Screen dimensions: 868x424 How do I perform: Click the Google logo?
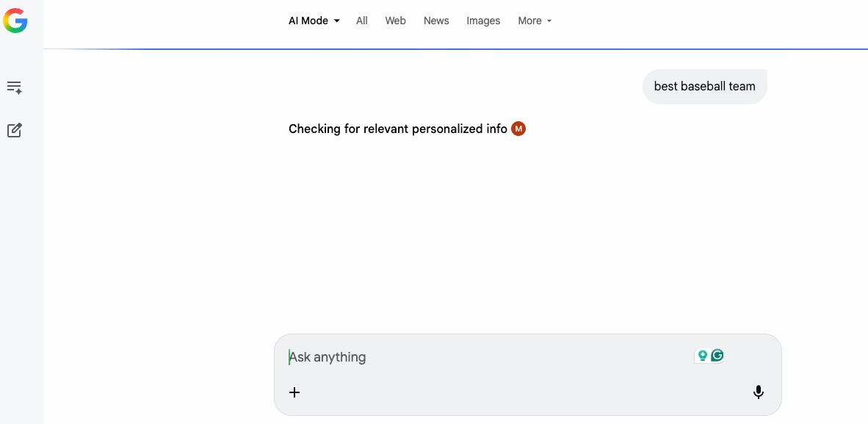(15, 21)
